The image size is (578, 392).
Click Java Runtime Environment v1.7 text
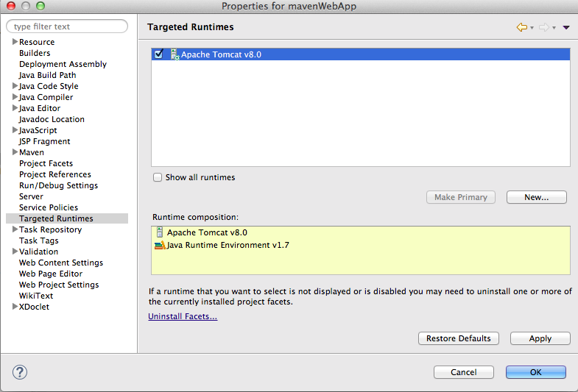228,245
